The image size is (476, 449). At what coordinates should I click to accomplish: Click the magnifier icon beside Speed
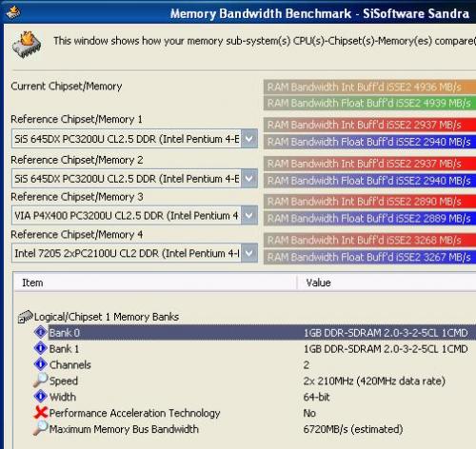click(x=41, y=380)
